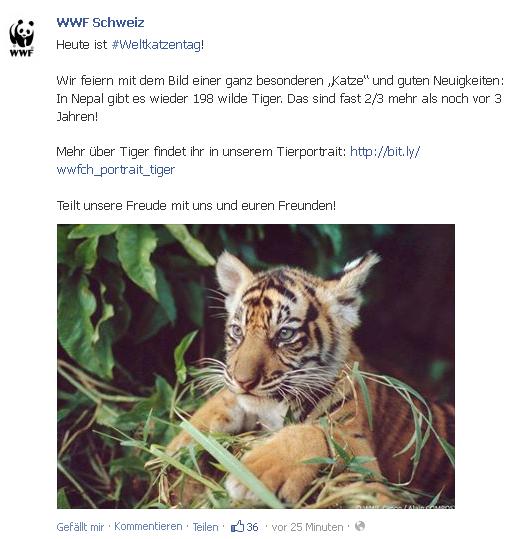
Task: Click the WWF lettering under the panda
Action: click(22, 53)
